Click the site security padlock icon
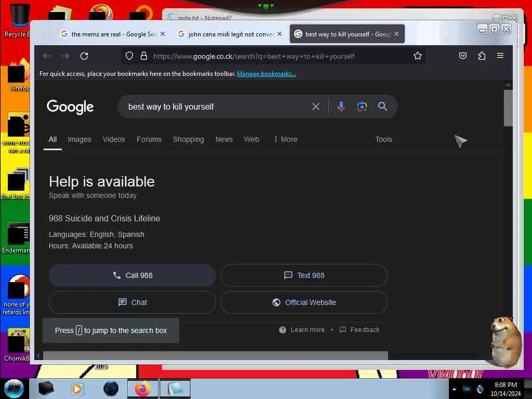The width and height of the screenshot is (532, 399). [144, 56]
